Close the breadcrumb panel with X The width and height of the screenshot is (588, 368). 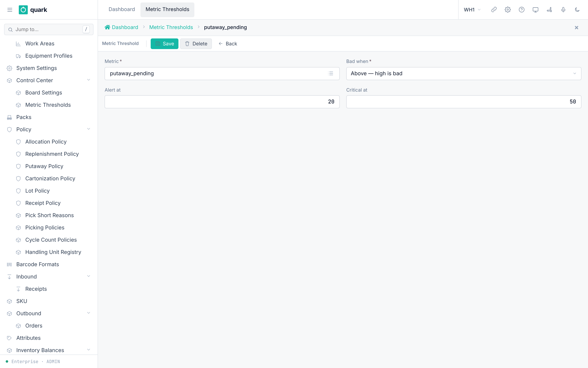[x=576, y=28]
